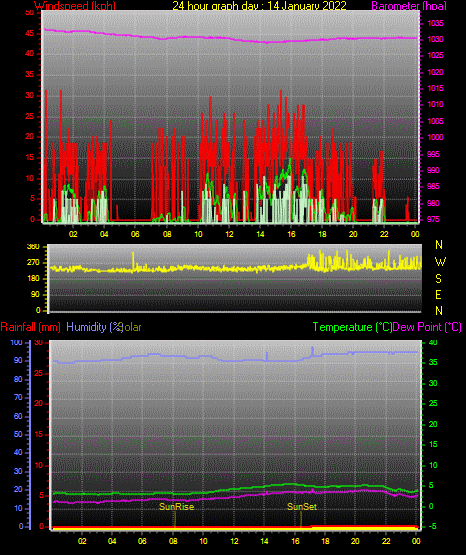
Task: Click rainfall scale value '25'
Action: 39,373
